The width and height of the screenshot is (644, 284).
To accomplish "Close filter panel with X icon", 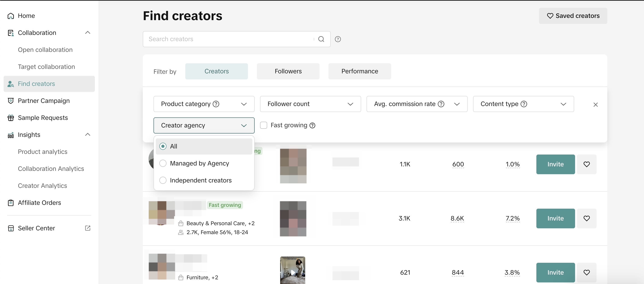I will (595, 104).
